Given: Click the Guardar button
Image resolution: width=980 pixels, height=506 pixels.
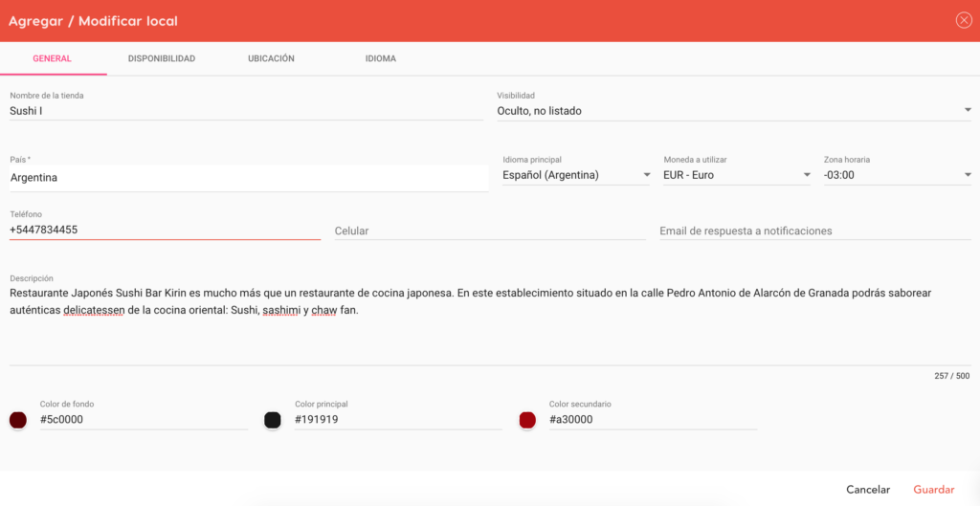Looking at the screenshot, I should (934, 490).
